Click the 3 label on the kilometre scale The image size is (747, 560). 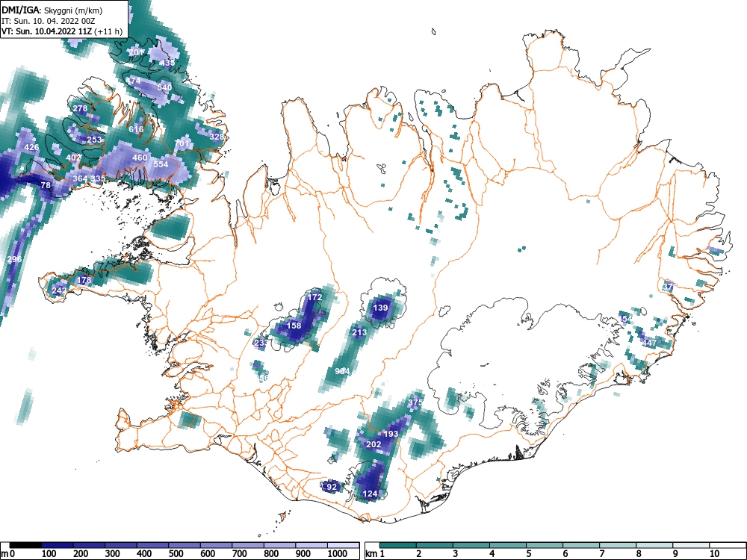[x=455, y=554]
